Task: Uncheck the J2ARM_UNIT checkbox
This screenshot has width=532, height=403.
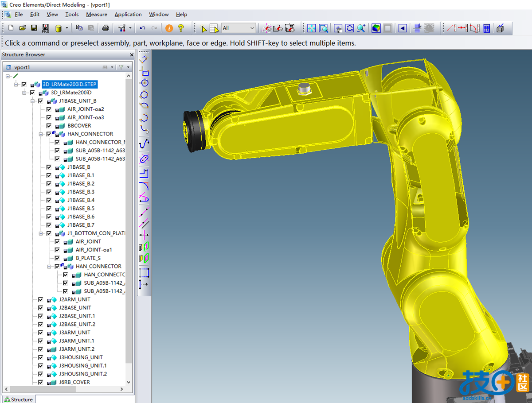Action: [x=41, y=299]
